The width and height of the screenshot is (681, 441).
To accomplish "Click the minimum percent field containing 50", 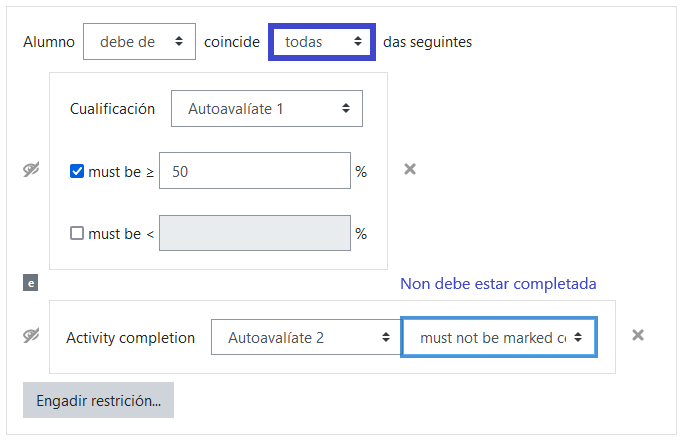I will [255, 171].
